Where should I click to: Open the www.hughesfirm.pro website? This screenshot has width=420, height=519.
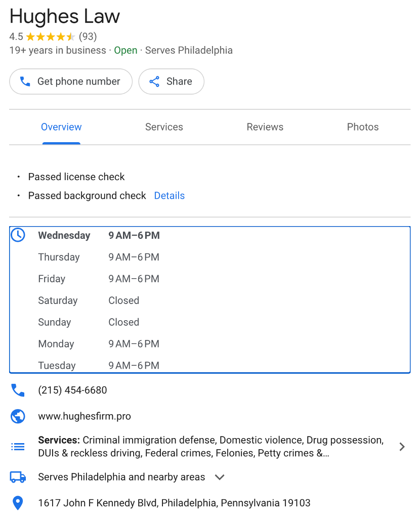tap(85, 416)
